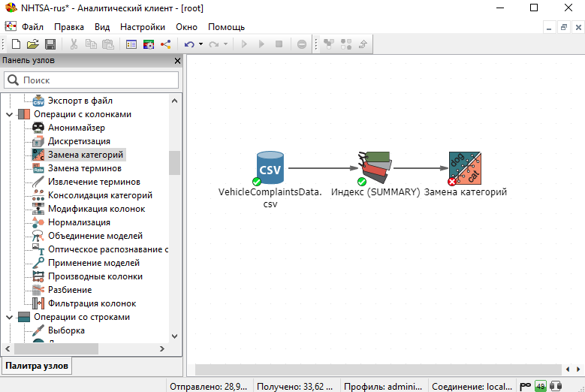Save the project with the floppy disk icon
The height and width of the screenshot is (392, 585).
point(50,44)
